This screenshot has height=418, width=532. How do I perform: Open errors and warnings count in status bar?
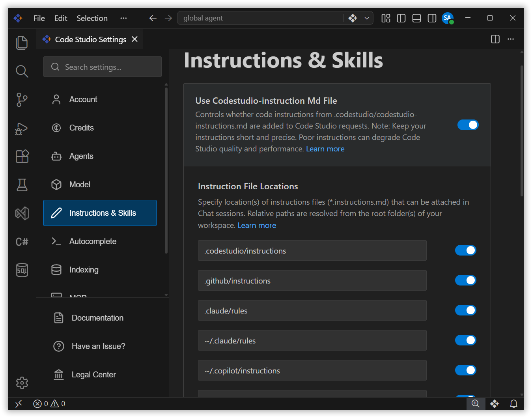click(49, 403)
